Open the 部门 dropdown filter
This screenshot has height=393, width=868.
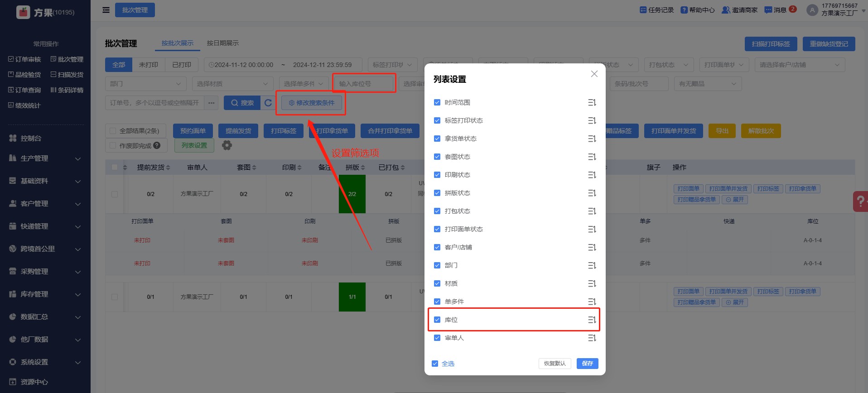146,84
